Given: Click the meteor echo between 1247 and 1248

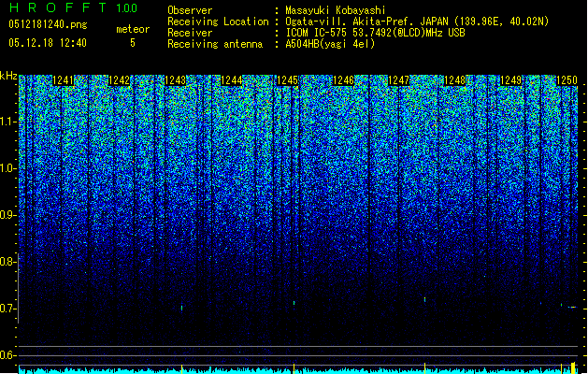Looking at the screenshot, I should [425, 299].
